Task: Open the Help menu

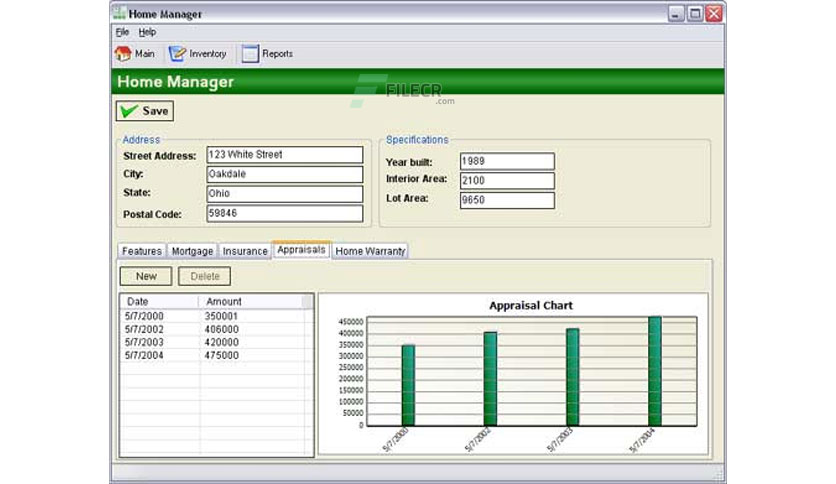Action: [147, 32]
